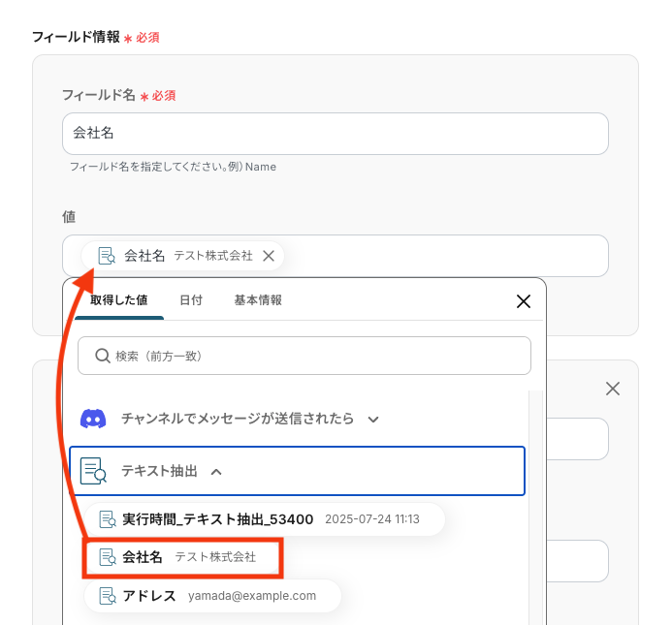The image size is (672, 625).
Task: Open the 基本情報 tab
Action: tap(258, 300)
